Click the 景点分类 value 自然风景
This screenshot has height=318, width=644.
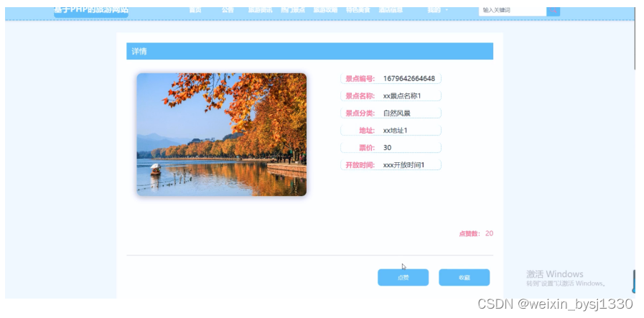pyautogui.click(x=397, y=113)
